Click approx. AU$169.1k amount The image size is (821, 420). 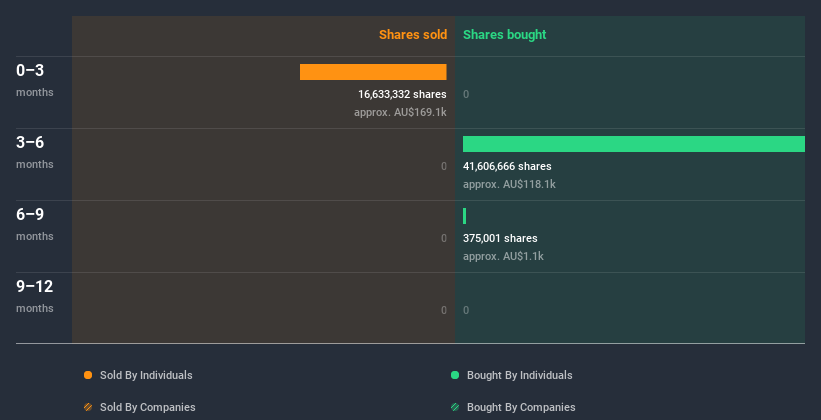[x=400, y=113]
